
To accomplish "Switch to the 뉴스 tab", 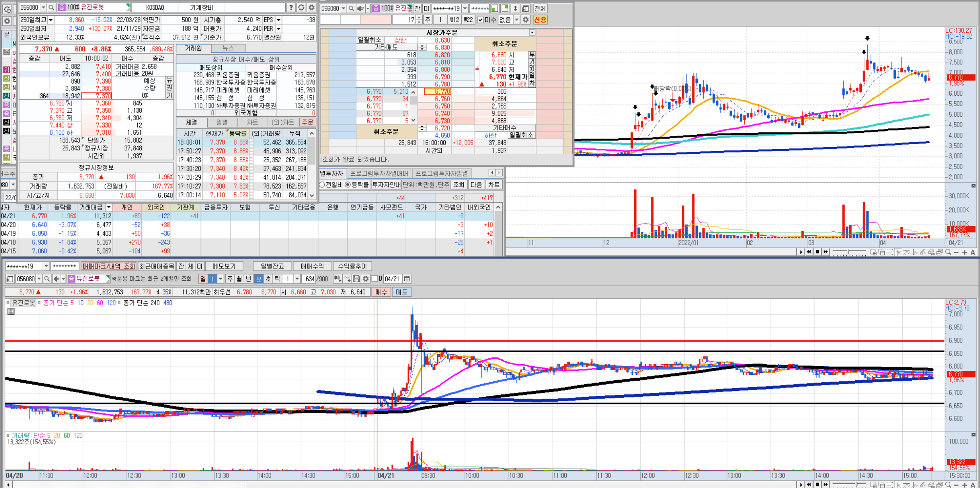I will tap(228, 48).
